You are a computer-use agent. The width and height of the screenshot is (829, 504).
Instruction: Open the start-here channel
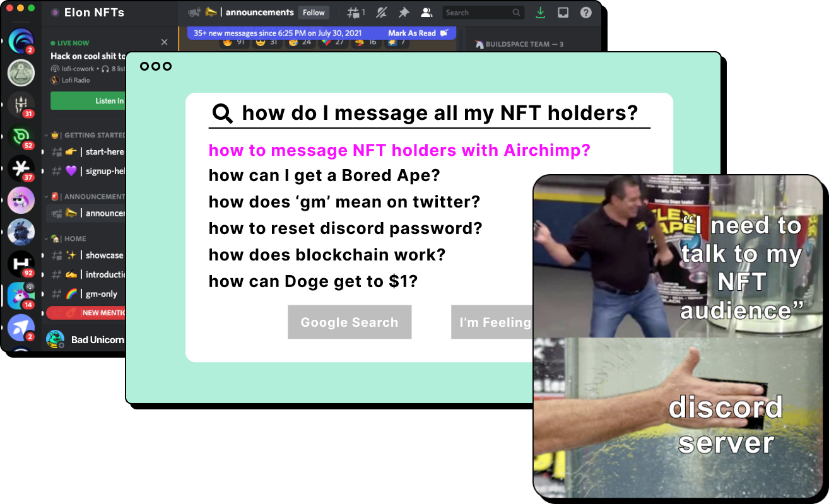pyautogui.click(x=104, y=151)
